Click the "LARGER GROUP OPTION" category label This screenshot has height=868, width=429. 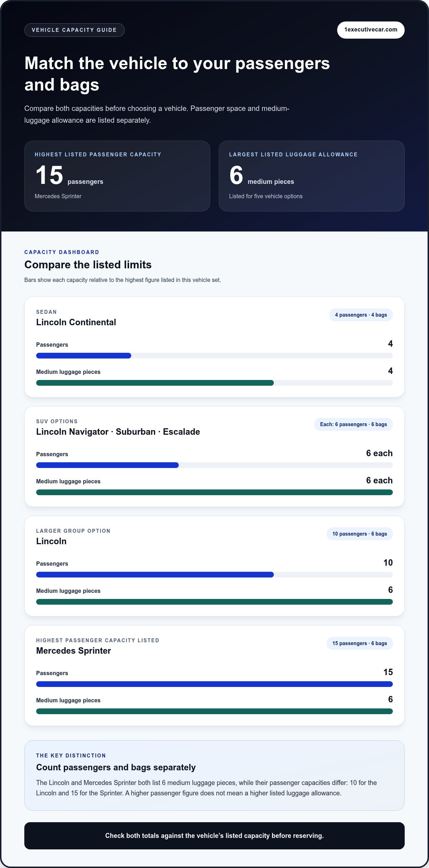(x=73, y=531)
